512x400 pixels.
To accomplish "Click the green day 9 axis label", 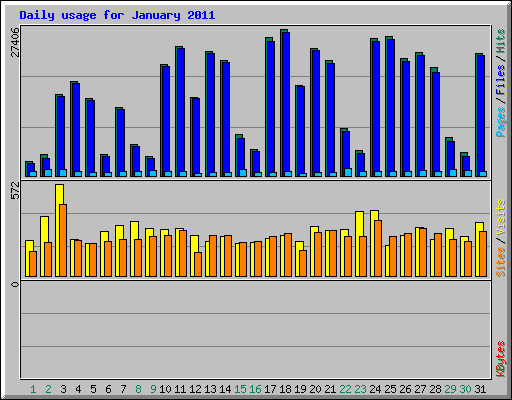I will tap(153, 389).
